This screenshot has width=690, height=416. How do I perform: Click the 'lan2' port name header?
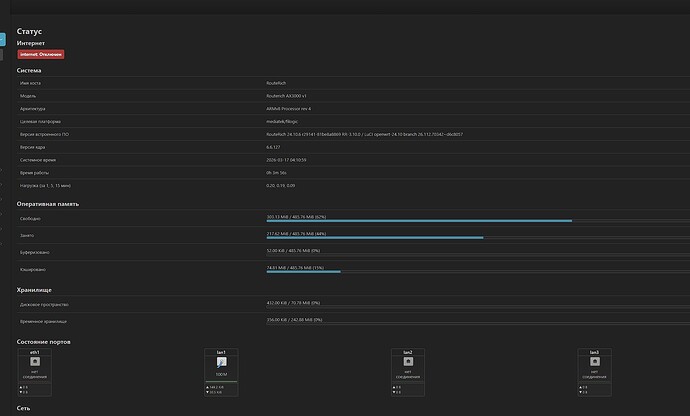pos(408,352)
